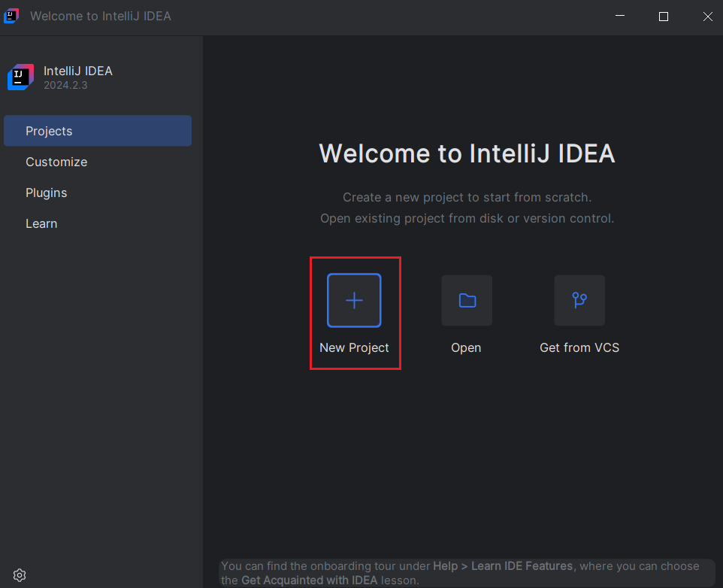Select the Projects tab
The height and width of the screenshot is (588, 723).
tap(98, 131)
